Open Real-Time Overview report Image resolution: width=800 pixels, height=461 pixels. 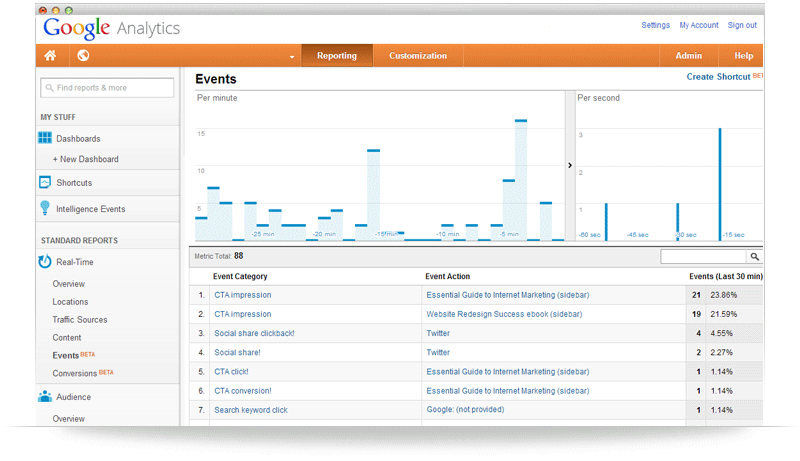coord(68,284)
